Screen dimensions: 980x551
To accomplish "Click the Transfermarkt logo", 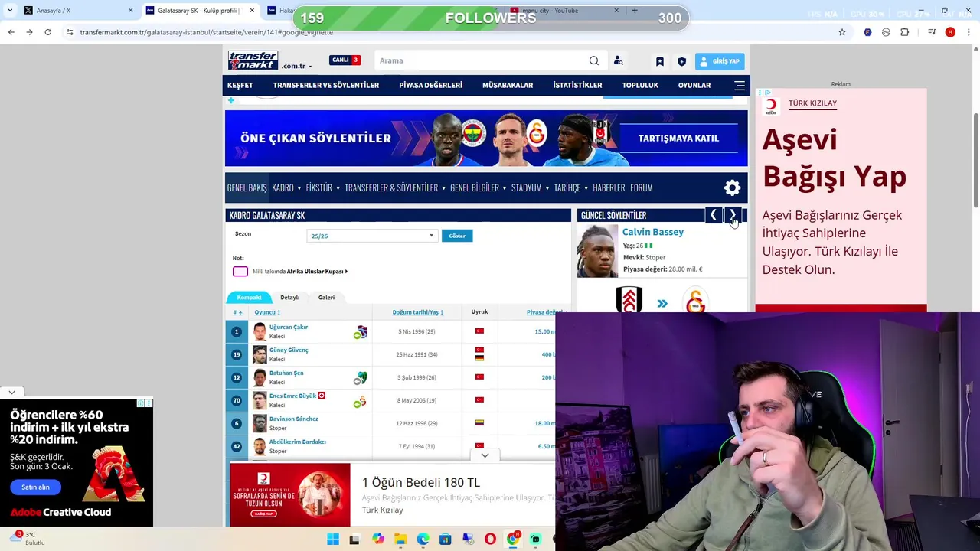I will (253, 60).
